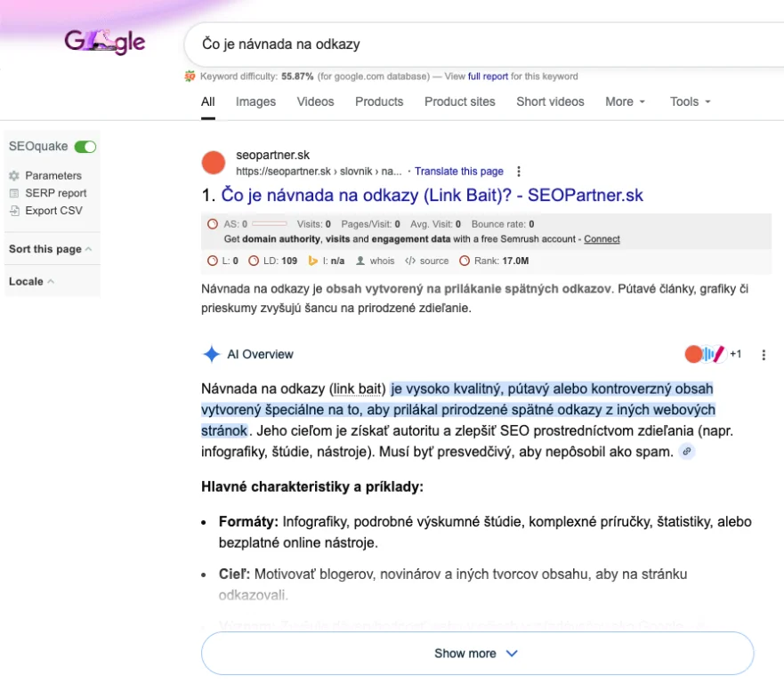Switch to the Images tab
The width and height of the screenshot is (784, 683).
pos(255,101)
